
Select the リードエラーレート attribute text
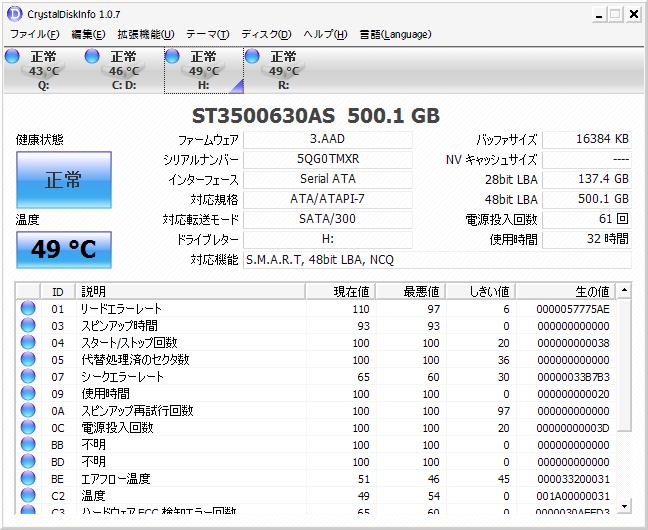tap(121, 309)
